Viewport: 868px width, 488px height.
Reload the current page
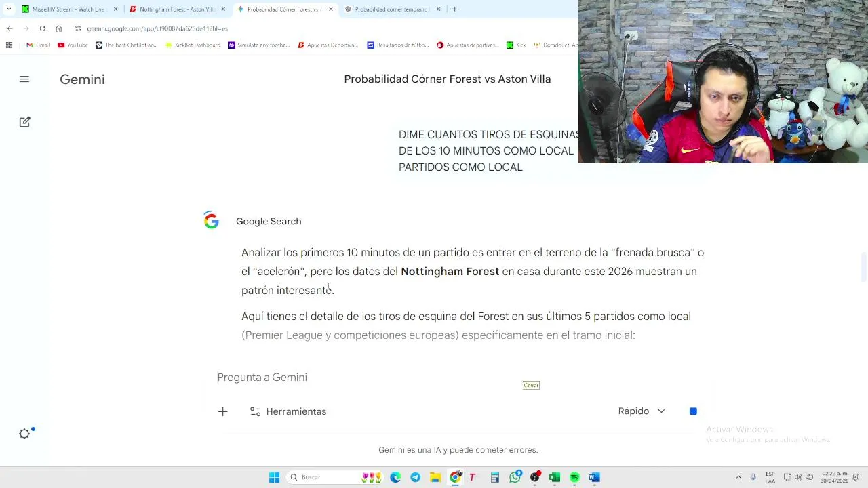pos(42,28)
